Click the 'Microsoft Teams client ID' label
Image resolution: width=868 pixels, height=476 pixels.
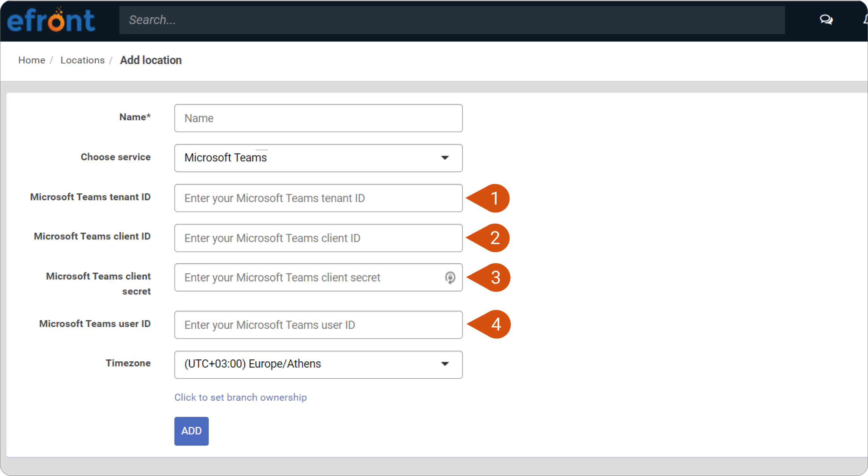coord(92,236)
